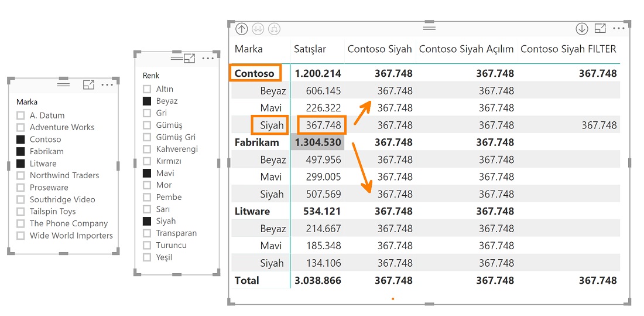The width and height of the screenshot is (644, 316).
Task: Turn on drill down mode in matrix
Action: tap(582, 29)
